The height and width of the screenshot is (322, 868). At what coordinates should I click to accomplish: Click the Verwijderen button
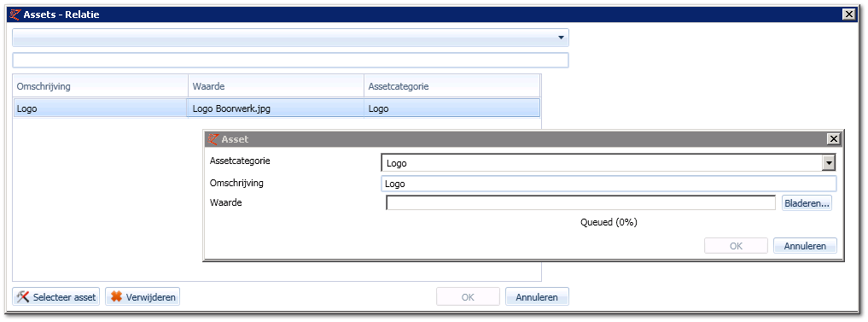pyautogui.click(x=143, y=297)
